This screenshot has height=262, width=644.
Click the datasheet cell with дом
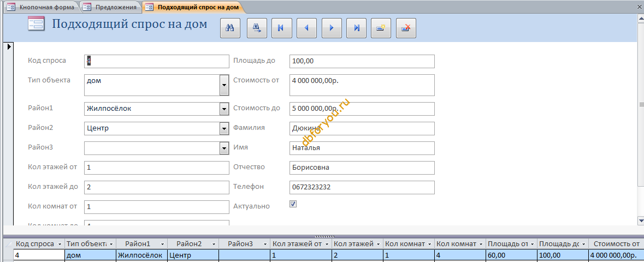(90, 255)
